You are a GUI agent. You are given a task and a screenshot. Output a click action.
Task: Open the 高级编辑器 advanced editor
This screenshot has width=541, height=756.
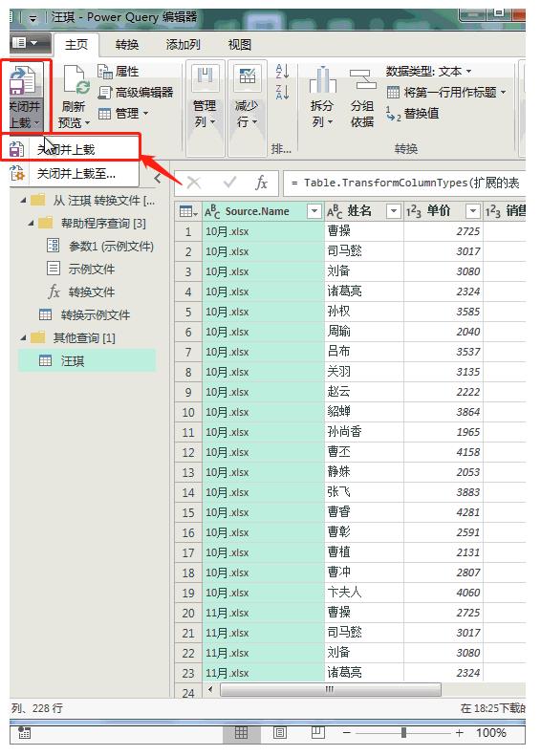136,92
